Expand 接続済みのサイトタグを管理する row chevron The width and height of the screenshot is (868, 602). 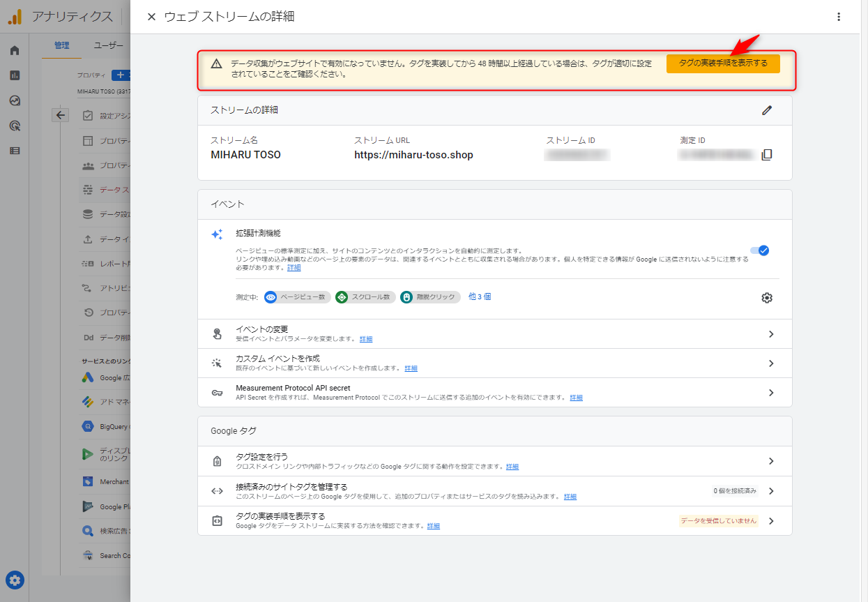pos(771,491)
